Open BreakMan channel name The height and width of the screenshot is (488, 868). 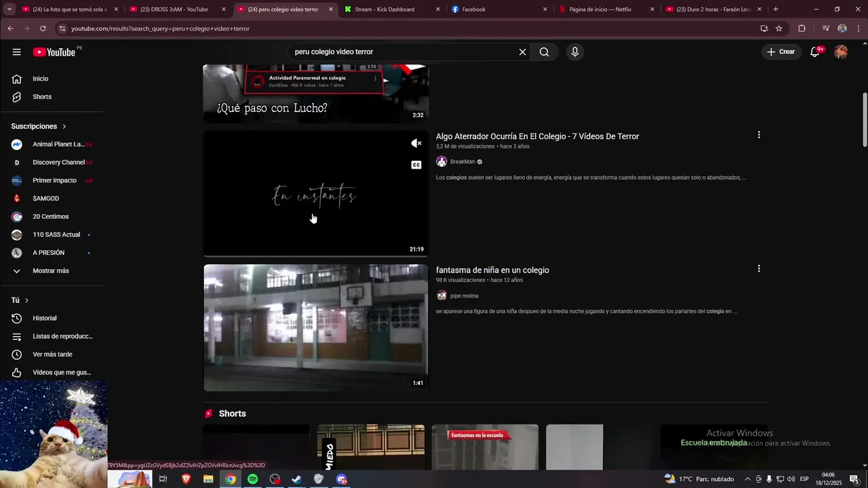click(x=462, y=162)
